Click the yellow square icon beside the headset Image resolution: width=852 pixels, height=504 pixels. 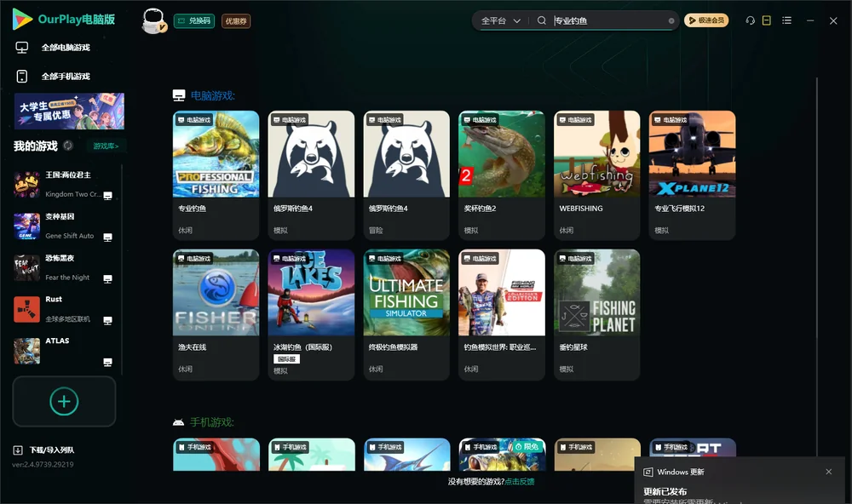tap(767, 20)
